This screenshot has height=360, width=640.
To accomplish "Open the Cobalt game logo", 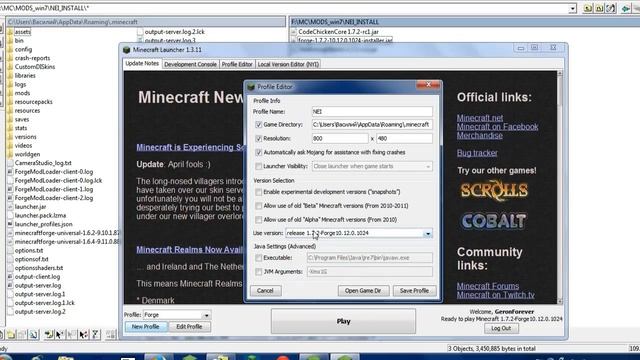I will pos(494,221).
